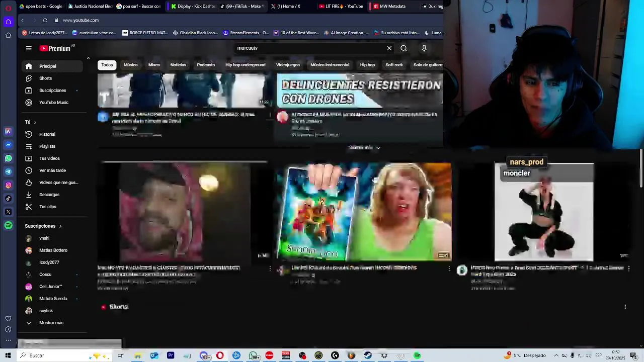Expand the Tú section chevron

click(x=35, y=122)
